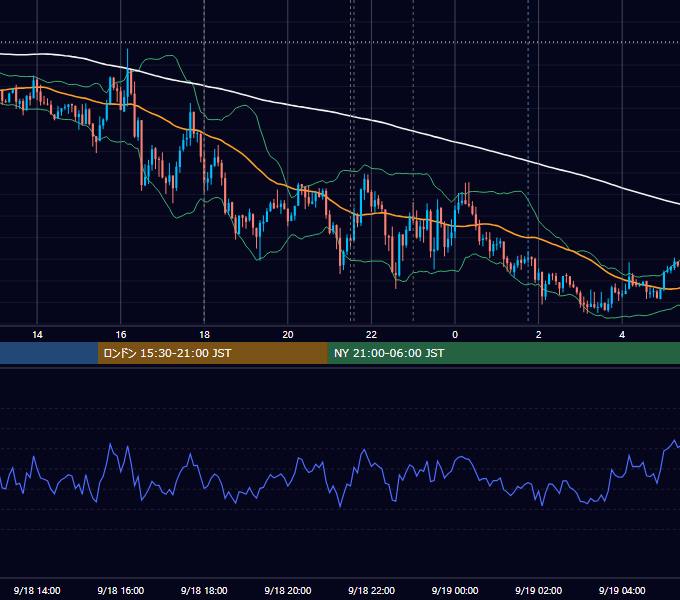Screen dimensions: 680x600
Task: Click the 16 hour label on price chart axis
Action: (x=121, y=335)
